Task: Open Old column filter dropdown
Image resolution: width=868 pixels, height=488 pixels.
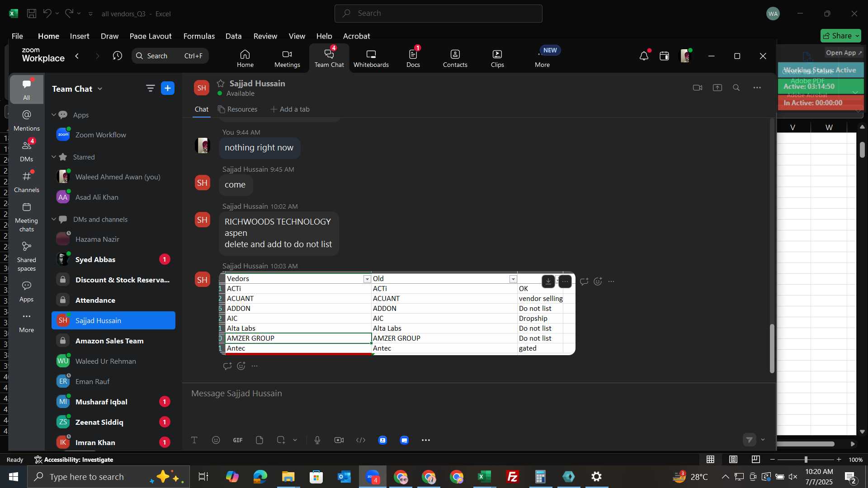Action: tap(513, 279)
